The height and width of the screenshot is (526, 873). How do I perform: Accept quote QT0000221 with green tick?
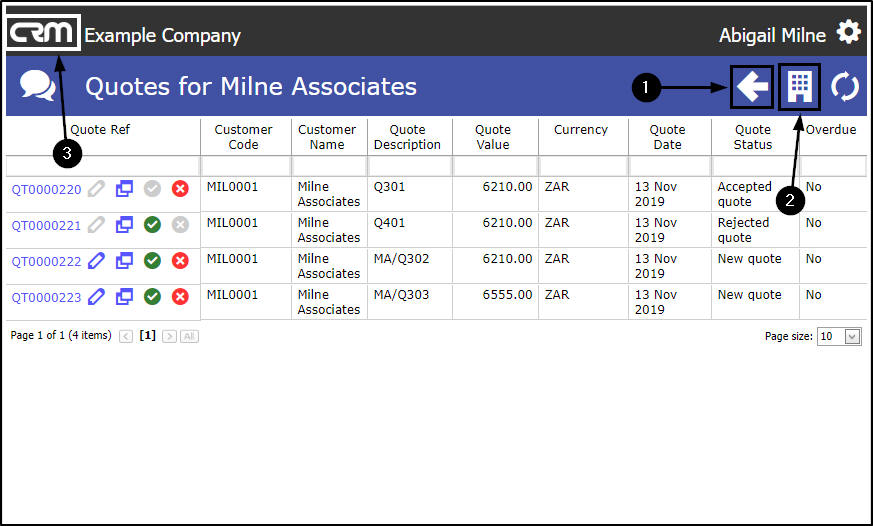point(152,224)
